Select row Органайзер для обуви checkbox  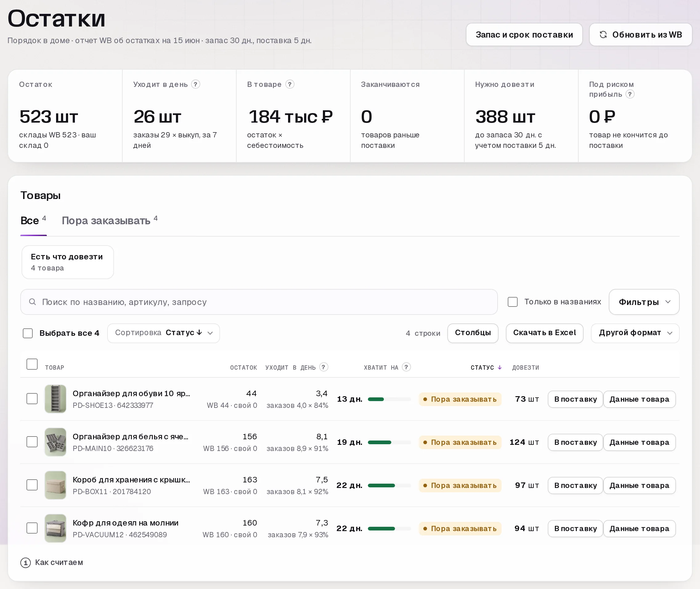(x=32, y=399)
